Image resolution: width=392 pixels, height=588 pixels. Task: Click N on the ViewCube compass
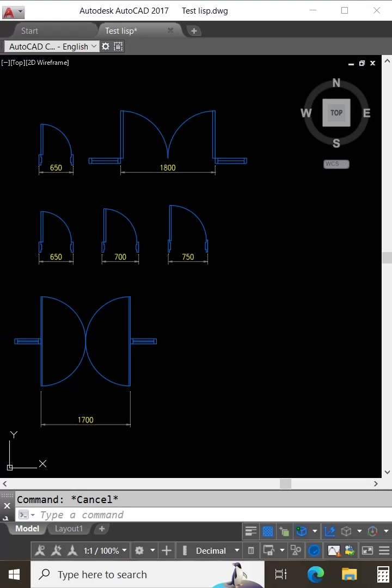[336, 83]
